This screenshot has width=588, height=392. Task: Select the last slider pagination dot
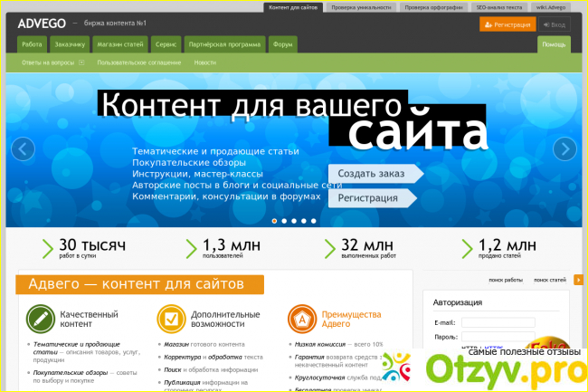point(313,220)
